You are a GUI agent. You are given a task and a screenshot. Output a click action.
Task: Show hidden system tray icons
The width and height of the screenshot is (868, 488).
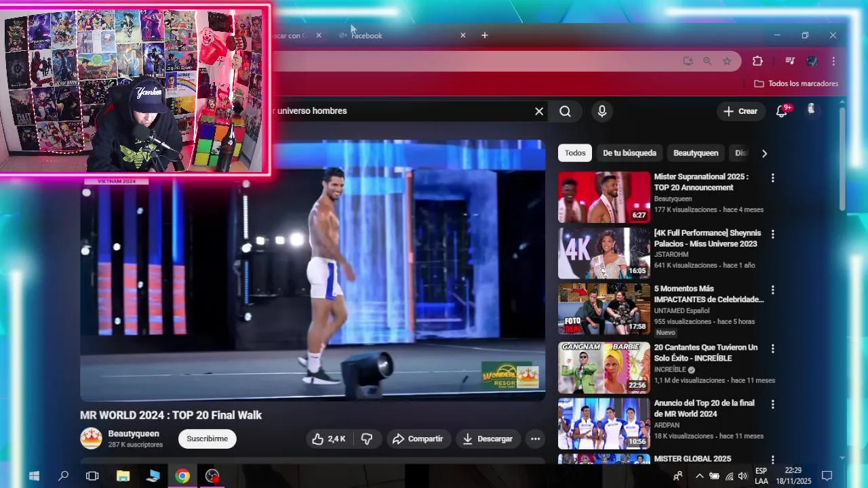(x=700, y=476)
